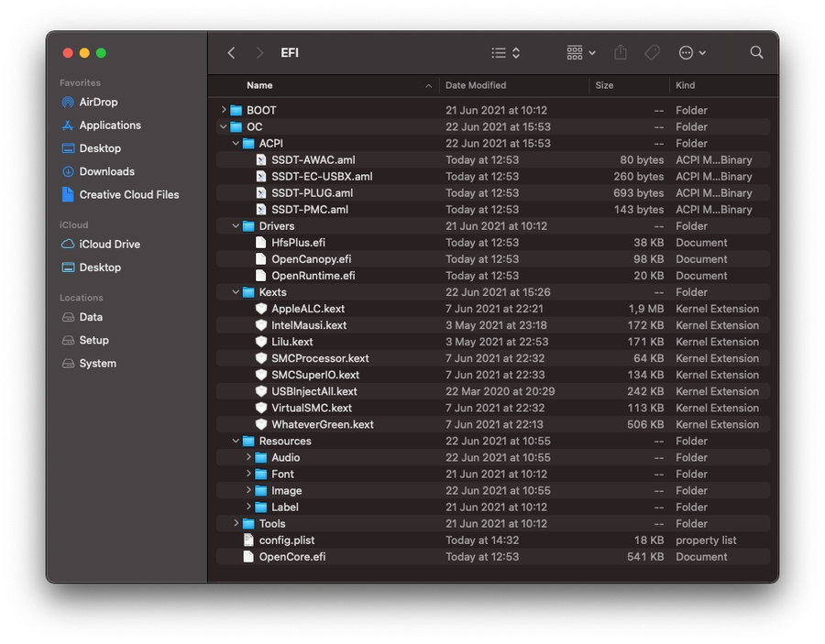Image resolution: width=825 pixels, height=644 pixels.
Task: Click the Finder back navigation arrow
Action: coord(231,53)
